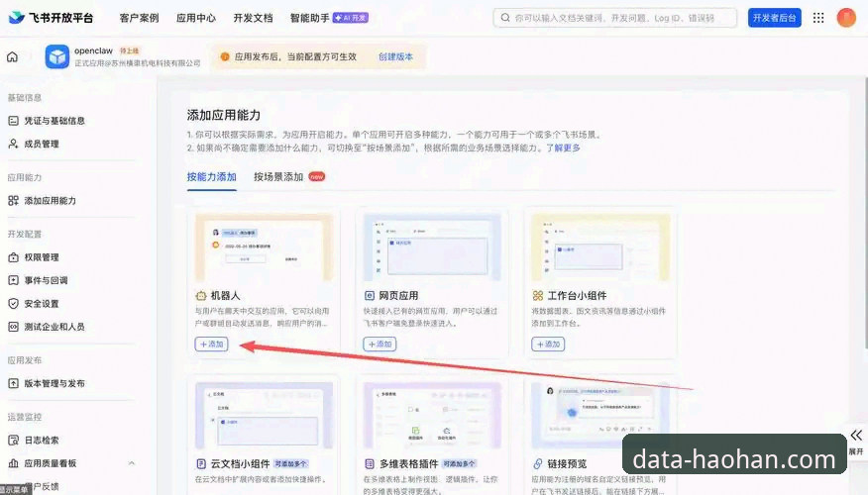Screen dimensions: 868x495
Task: Click the 添加应用能力 grid icon
Action: 13,200
